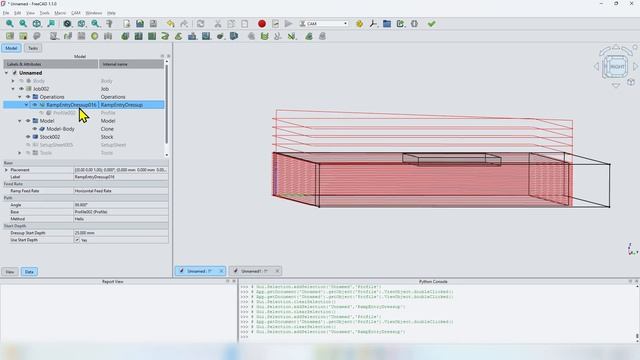This screenshot has height=360, width=640.
Task: Click the Fit All zoom icon
Action: (9, 24)
